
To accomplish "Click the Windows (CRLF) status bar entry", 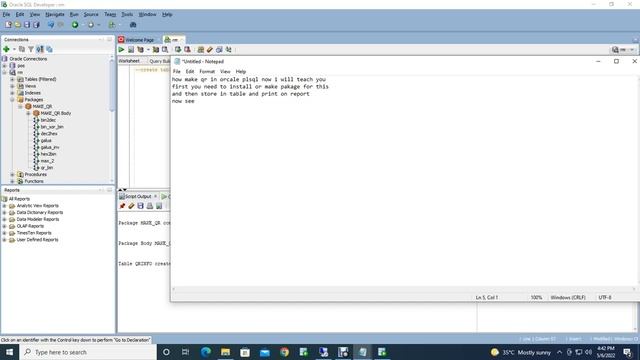I will pos(568,297).
